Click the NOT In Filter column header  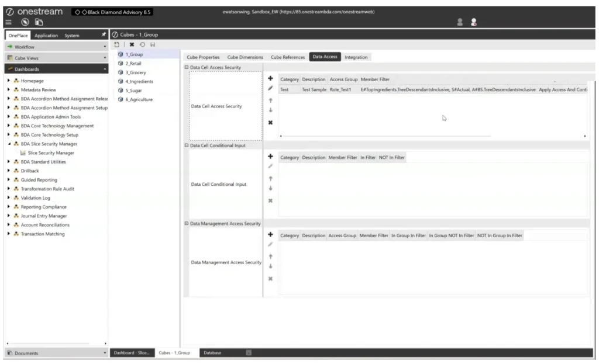tap(391, 158)
